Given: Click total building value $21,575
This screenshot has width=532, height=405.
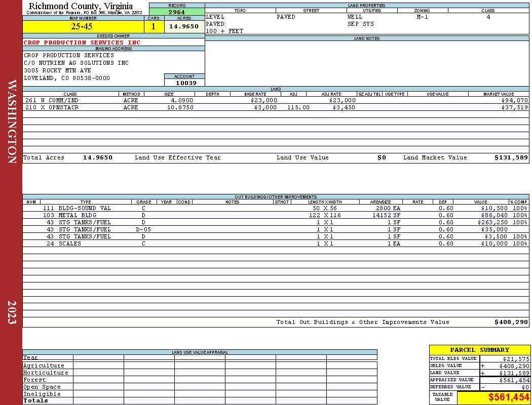Looking at the screenshot, I should click(516, 359).
